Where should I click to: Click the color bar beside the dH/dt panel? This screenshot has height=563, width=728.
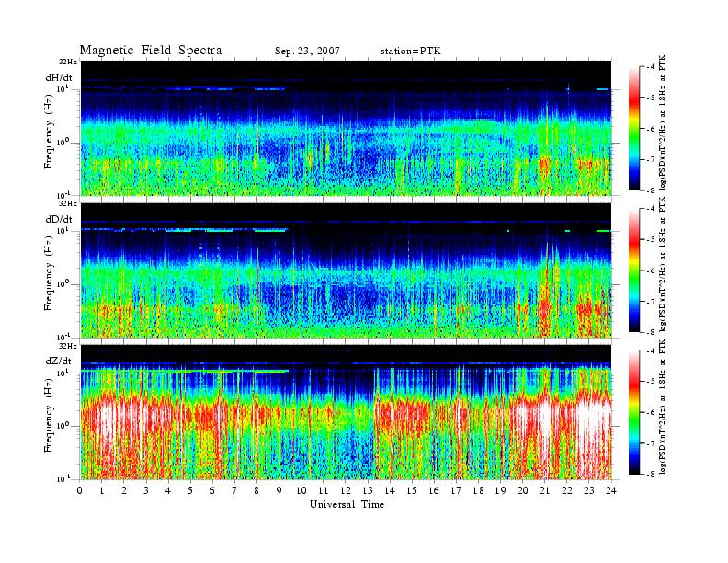pos(633,129)
